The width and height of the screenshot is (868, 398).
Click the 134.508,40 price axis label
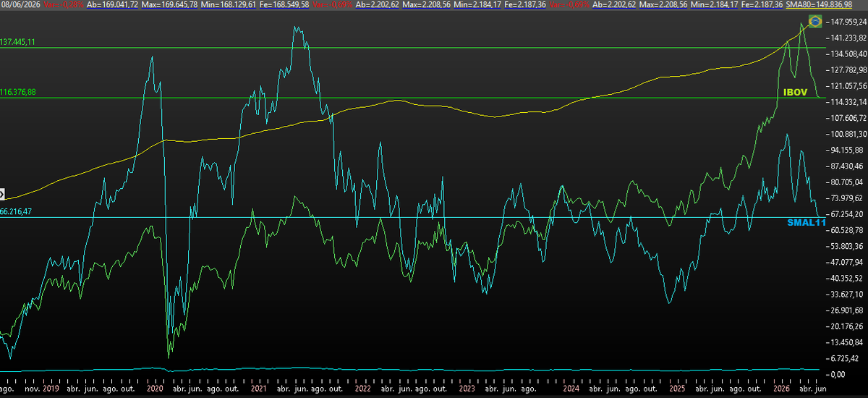coord(847,54)
